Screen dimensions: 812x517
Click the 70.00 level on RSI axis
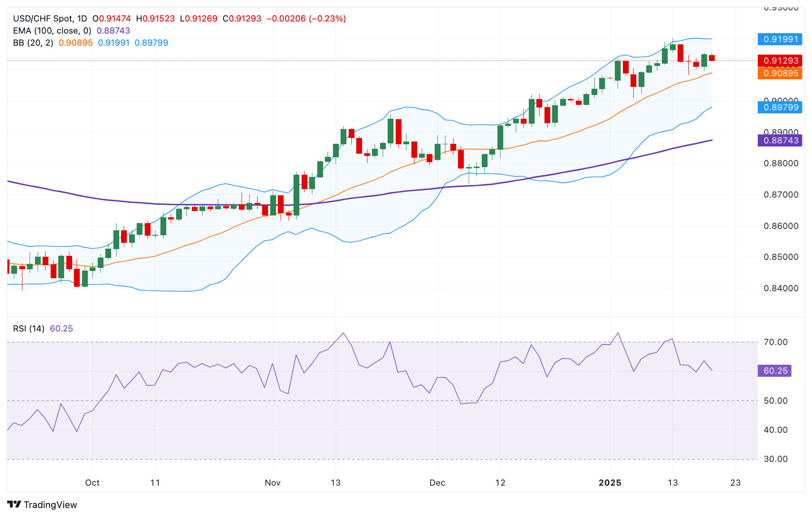tap(775, 342)
